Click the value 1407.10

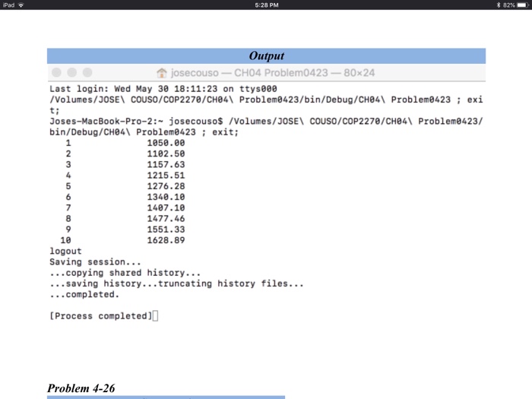(166, 208)
